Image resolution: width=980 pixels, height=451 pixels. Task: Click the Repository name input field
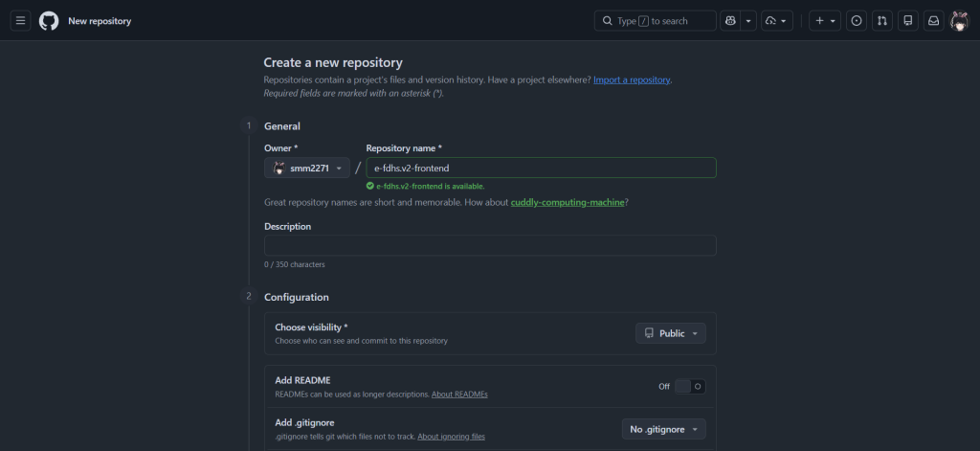542,168
